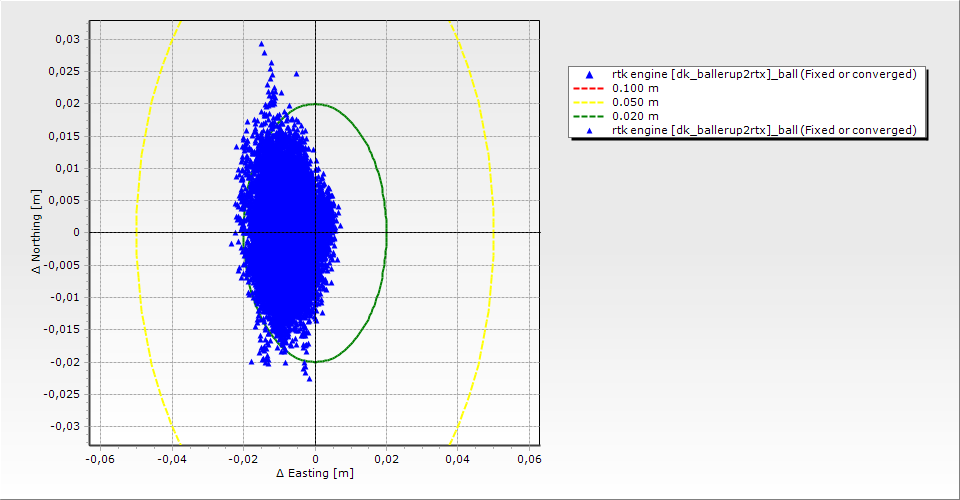Click the Δ Northing [m] axis title

[x=37, y=231]
